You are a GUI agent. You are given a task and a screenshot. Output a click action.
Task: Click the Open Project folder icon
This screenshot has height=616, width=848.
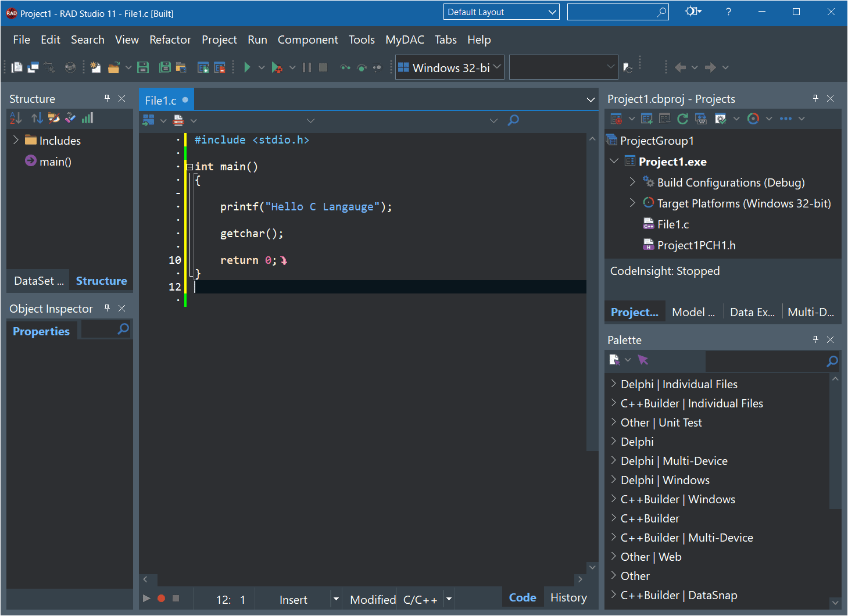(114, 67)
